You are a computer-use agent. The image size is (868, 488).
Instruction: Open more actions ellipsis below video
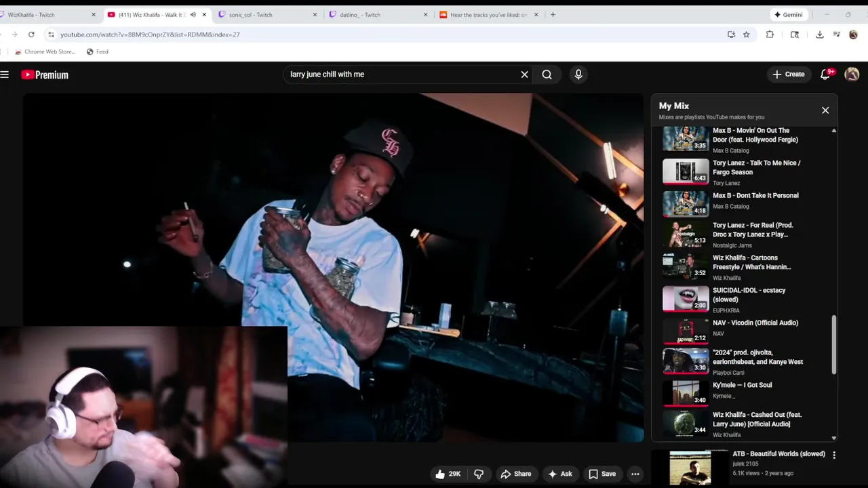coord(635,474)
